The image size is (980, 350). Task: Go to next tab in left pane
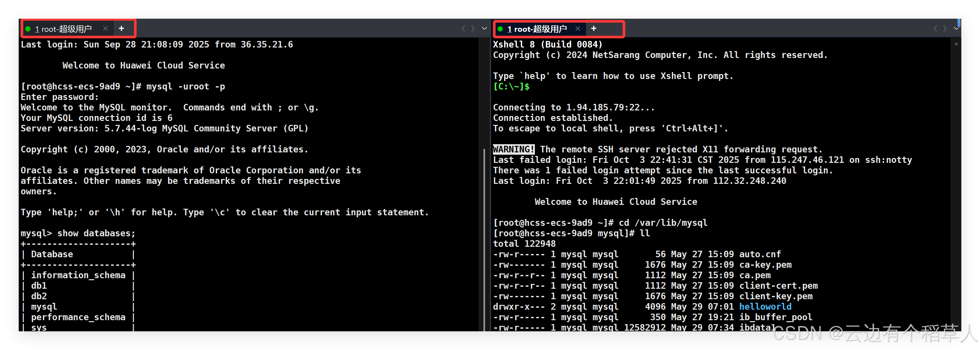pos(473,29)
